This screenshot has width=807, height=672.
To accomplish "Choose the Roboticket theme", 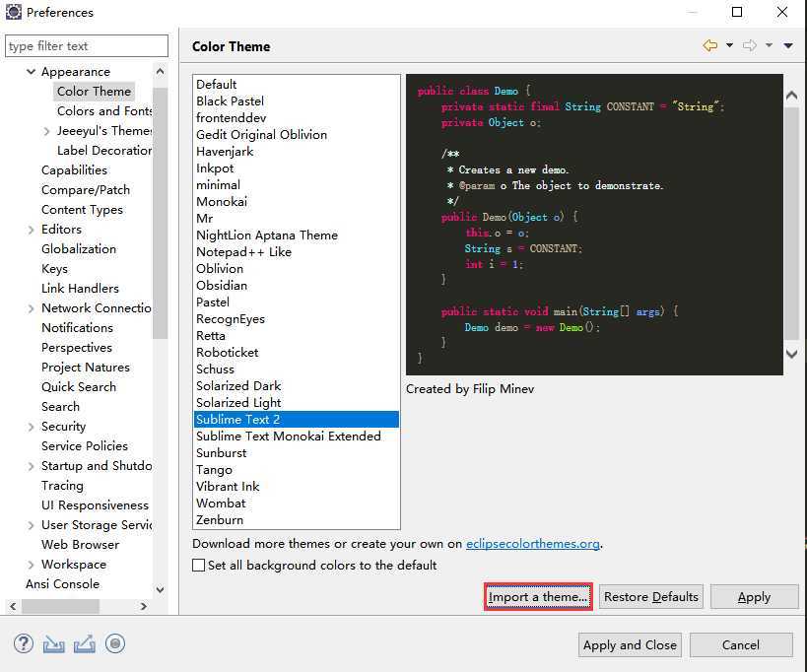I will tap(296, 353).
